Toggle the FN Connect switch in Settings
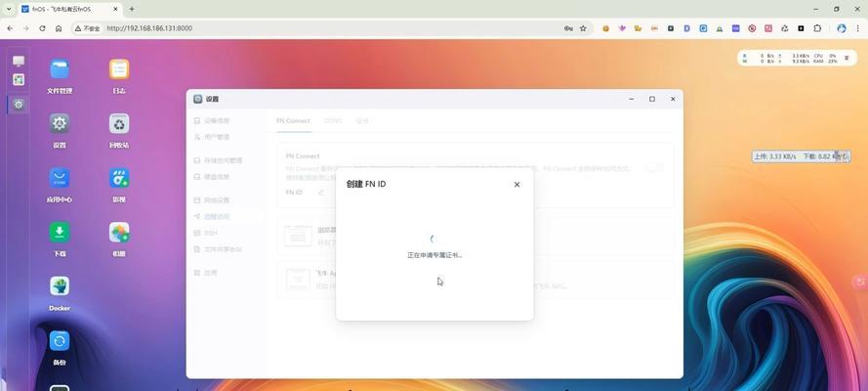The width and height of the screenshot is (868, 391). [655, 167]
